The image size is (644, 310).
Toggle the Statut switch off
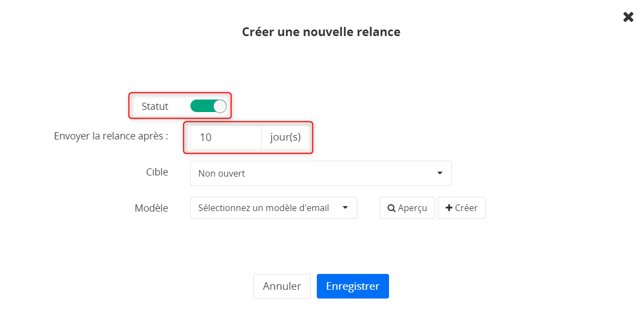click(x=208, y=107)
